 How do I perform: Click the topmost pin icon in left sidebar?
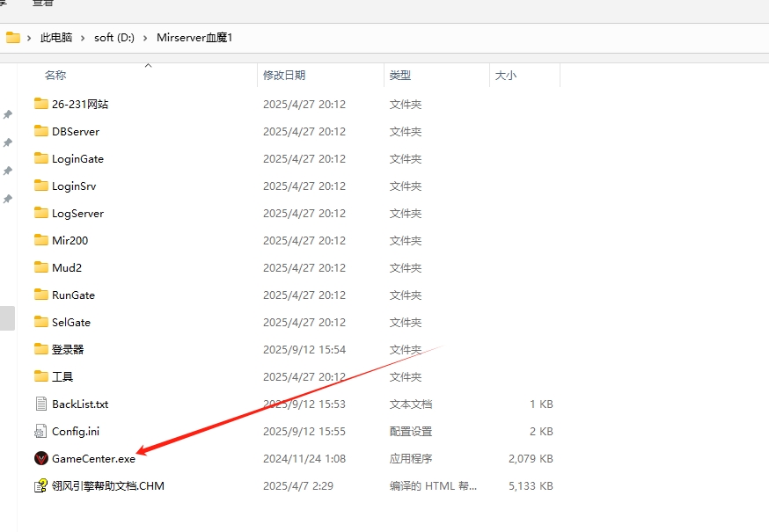coord(8,114)
